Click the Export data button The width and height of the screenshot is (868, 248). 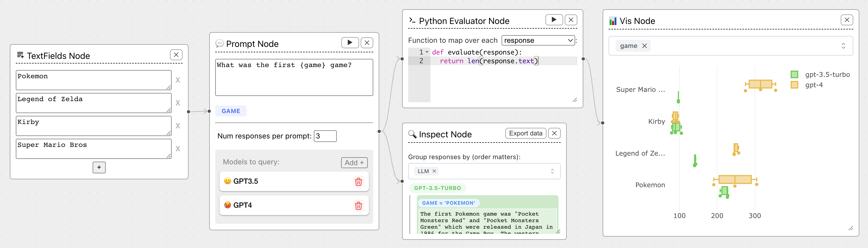[525, 133]
